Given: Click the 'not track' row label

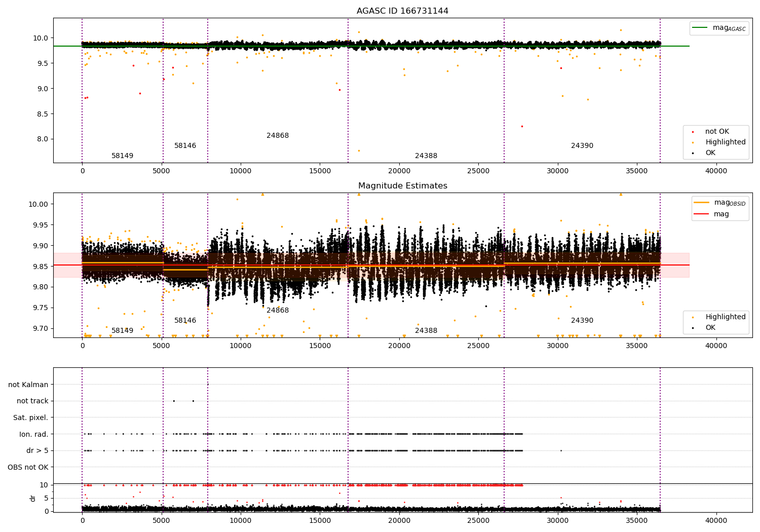Looking at the screenshot, I should (32, 401).
